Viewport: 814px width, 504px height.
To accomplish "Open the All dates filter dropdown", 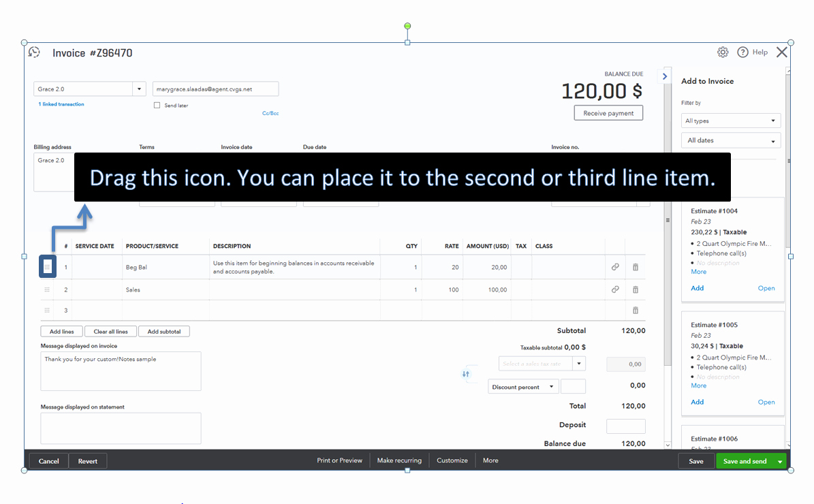I will (730, 140).
